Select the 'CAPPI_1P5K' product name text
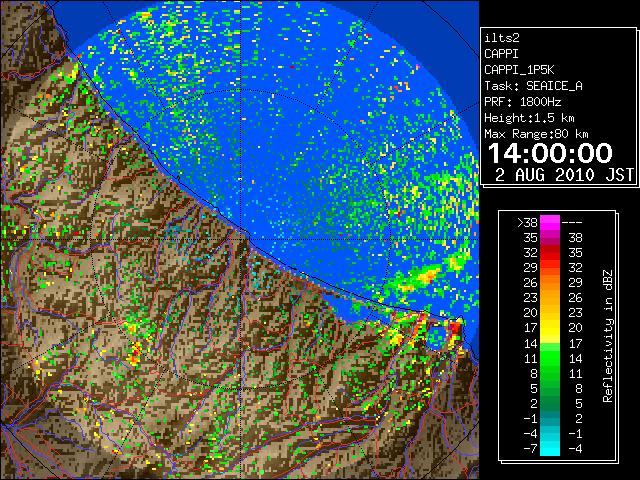Screen dimensions: 640x480 pos(519,70)
